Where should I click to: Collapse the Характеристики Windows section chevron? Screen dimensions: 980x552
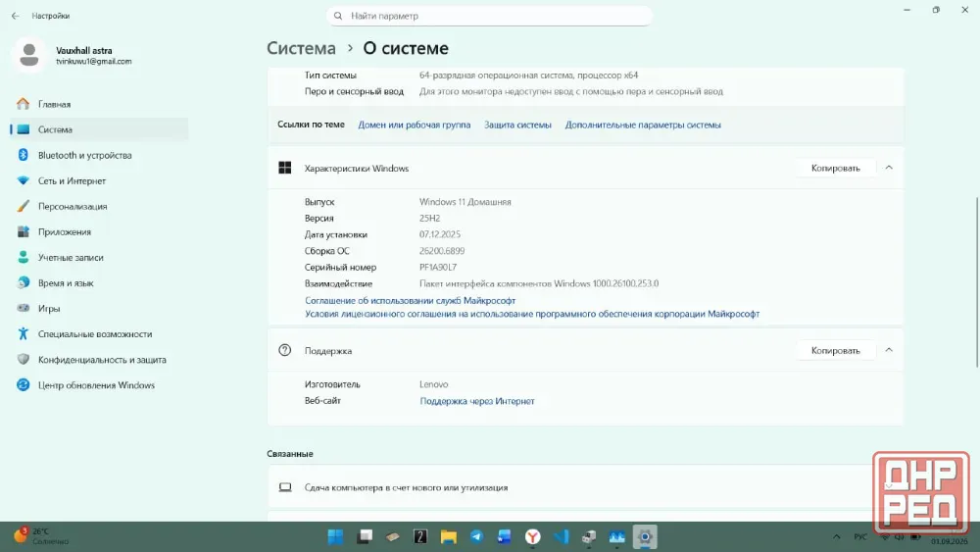click(x=889, y=168)
